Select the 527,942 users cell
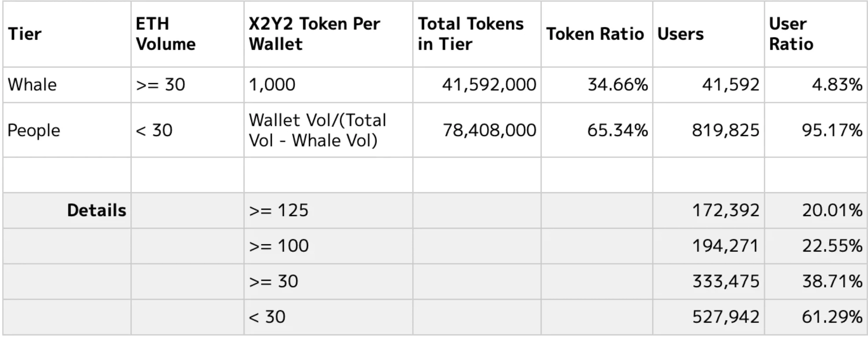 (x=726, y=317)
